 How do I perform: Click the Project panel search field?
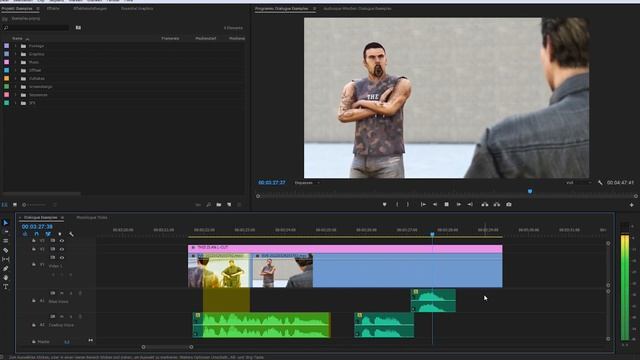[36, 28]
